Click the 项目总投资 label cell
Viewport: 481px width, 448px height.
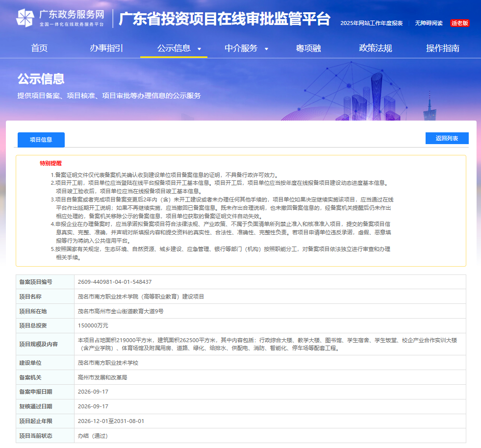click(45, 325)
